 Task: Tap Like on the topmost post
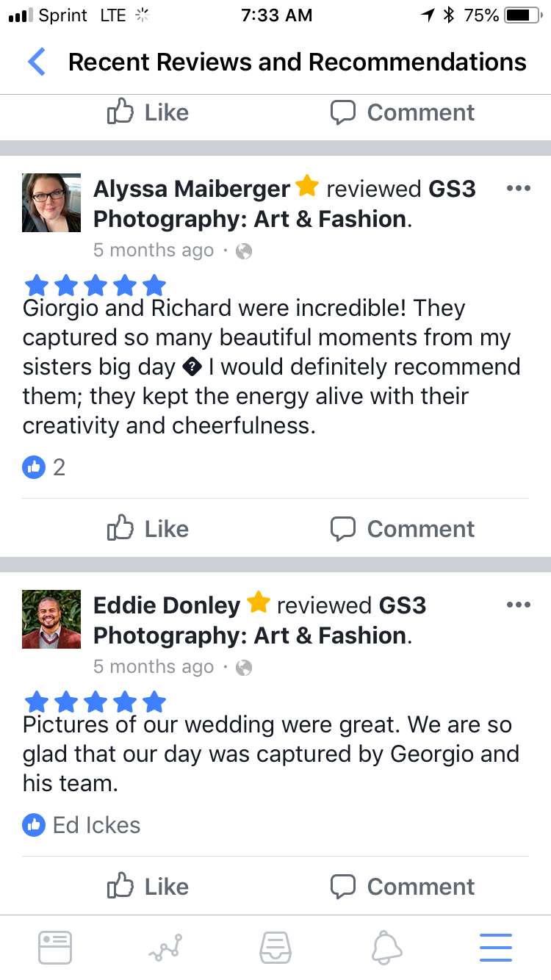coord(148,112)
